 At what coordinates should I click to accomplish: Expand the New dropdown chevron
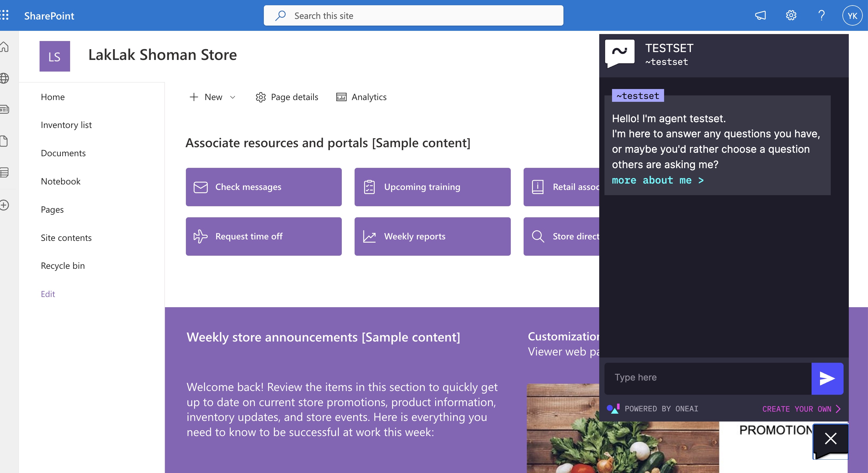click(x=232, y=97)
